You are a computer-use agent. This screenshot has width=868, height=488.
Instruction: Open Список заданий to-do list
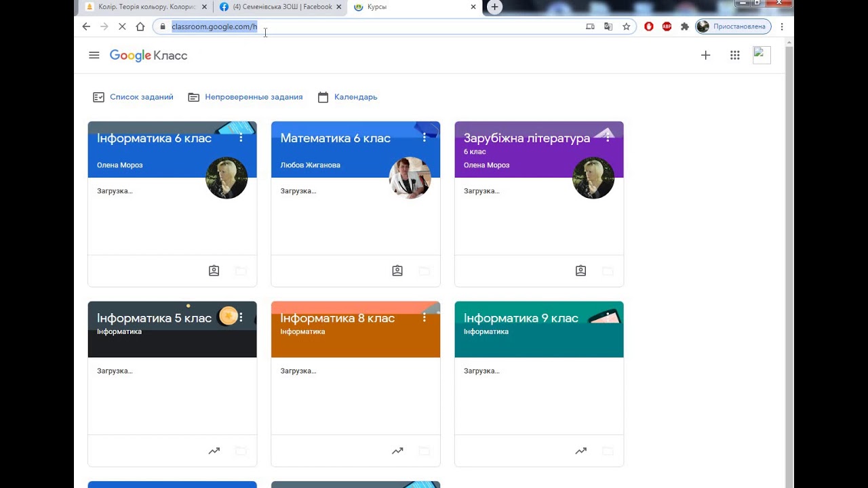coord(133,97)
